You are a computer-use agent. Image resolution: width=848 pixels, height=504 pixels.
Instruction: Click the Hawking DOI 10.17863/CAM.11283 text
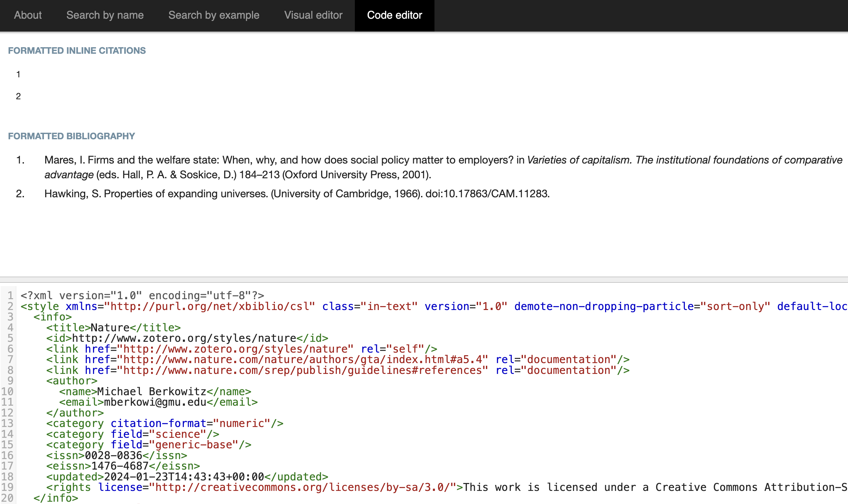tap(487, 194)
